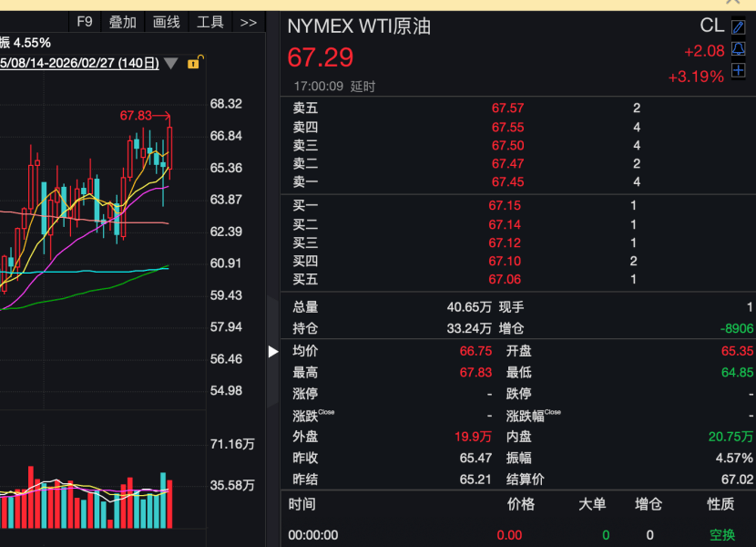756x547 pixels.
Task: Expand more toolbar options with >> button
Action: [x=249, y=23]
